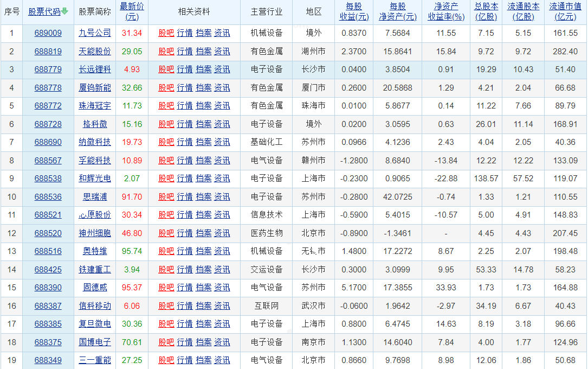Open stock name 固德威
The height and width of the screenshot is (369, 588).
pyautogui.click(x=95, y=288)
